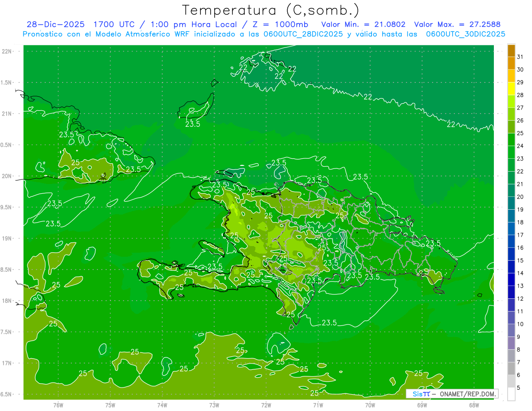
Task: Click the white color bar segment below 5
Action: point(511,394)
